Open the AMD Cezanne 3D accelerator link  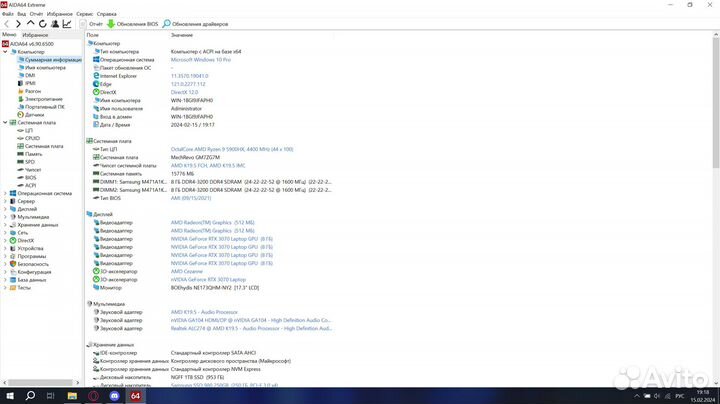pos(186,271)
